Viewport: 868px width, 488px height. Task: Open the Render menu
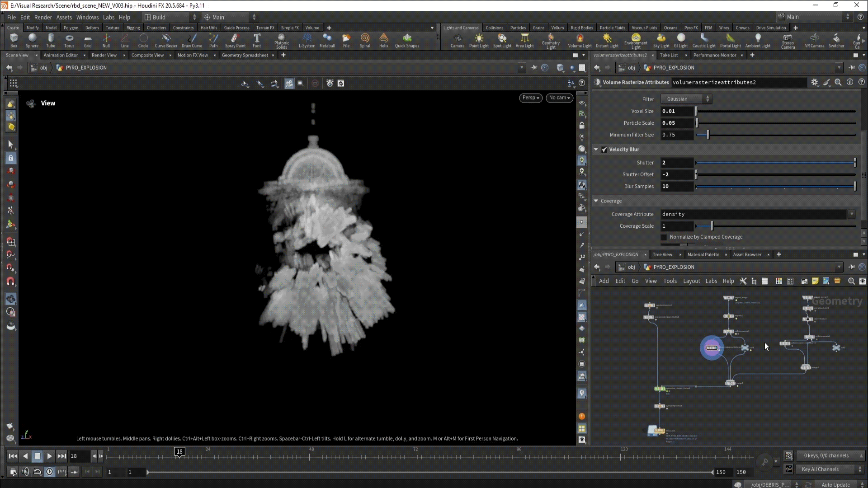click(43, 17)
